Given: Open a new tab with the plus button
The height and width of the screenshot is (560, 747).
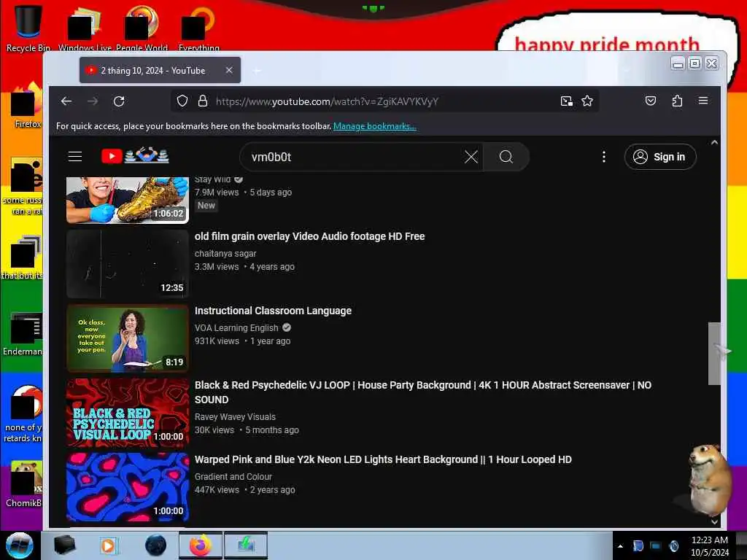Looking at the screenshot, I should coord(257,71).
